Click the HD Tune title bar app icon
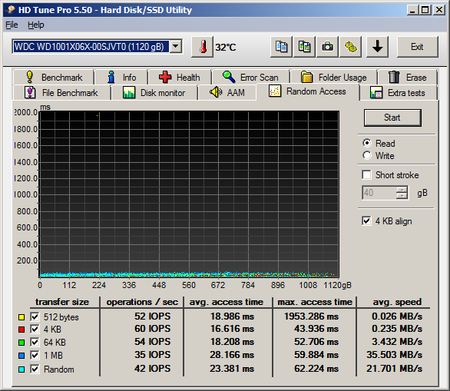This screenshot has height=391, width=450. click(x=11, y=10)
